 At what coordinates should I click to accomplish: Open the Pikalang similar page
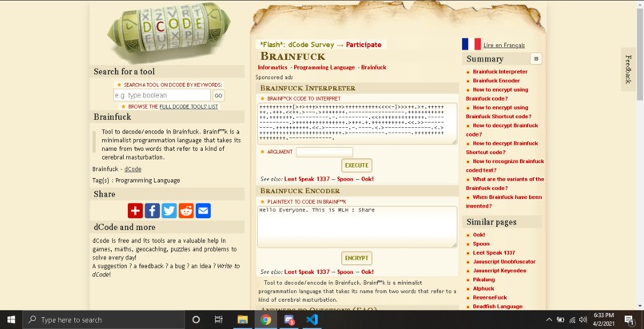tap(483, 279)
